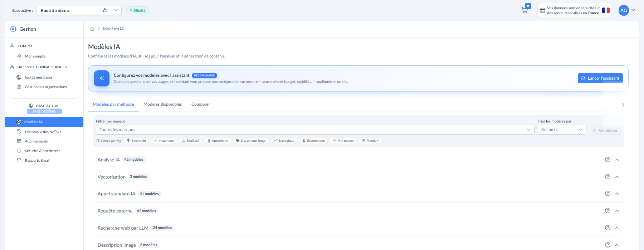The image size is (644, 250).
Task: Toggle the Écologique tag filter
Action: pos(284,141)
